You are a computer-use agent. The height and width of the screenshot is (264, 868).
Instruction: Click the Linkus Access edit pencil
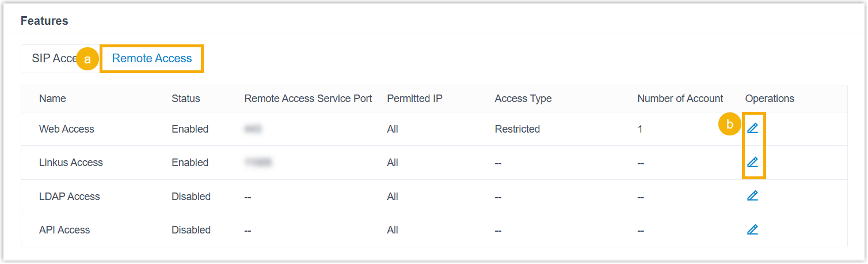752,162
